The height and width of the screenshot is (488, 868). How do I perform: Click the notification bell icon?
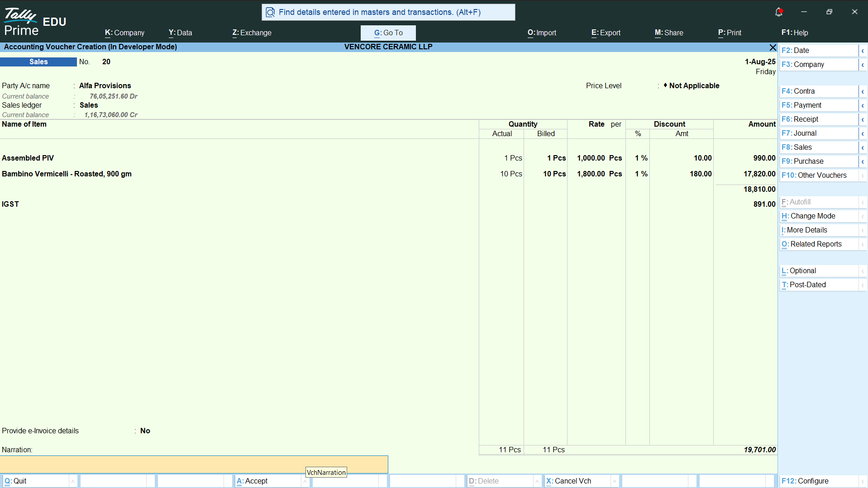click(x=779, y=12)
